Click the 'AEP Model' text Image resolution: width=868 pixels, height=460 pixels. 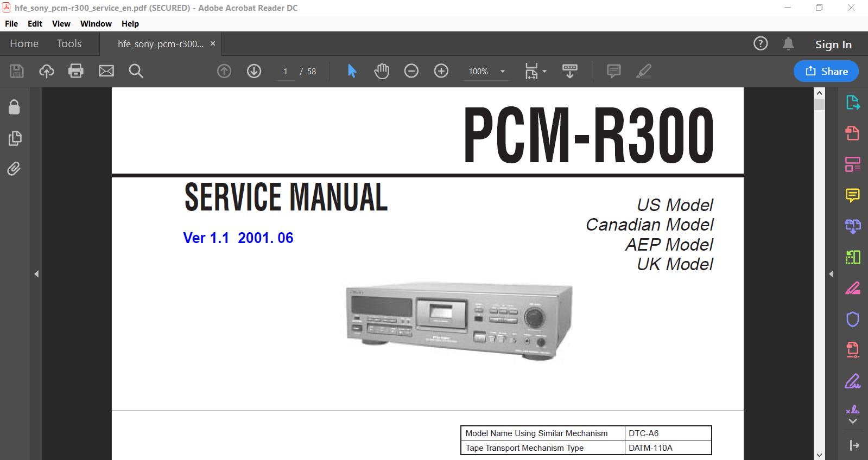[x=669, y=245]
